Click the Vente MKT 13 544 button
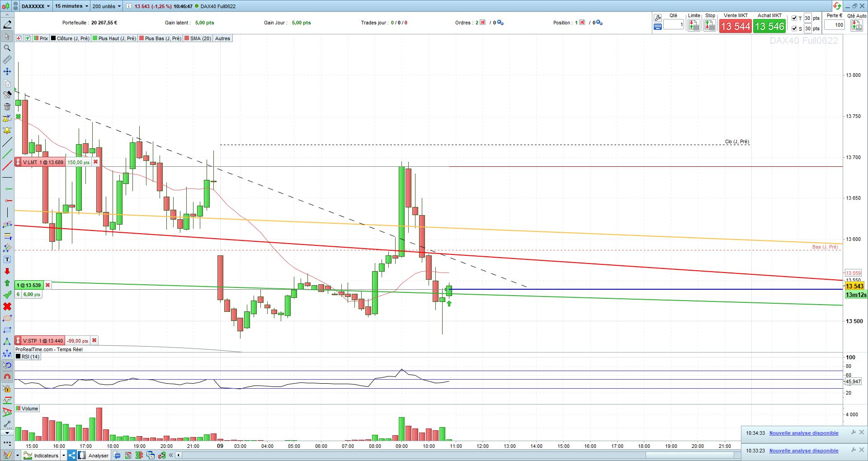The width and height of the screenshot is (868, 461). pos(736,26)
